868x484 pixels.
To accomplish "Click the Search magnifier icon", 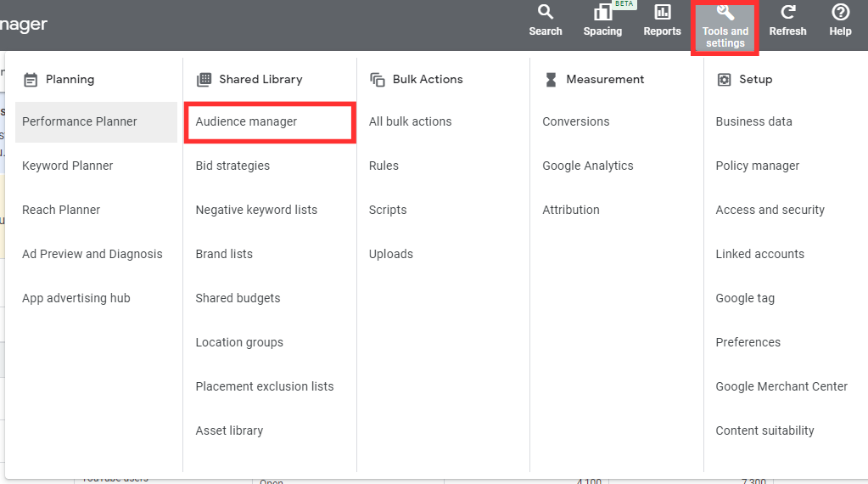I will [x=546, y=12].
